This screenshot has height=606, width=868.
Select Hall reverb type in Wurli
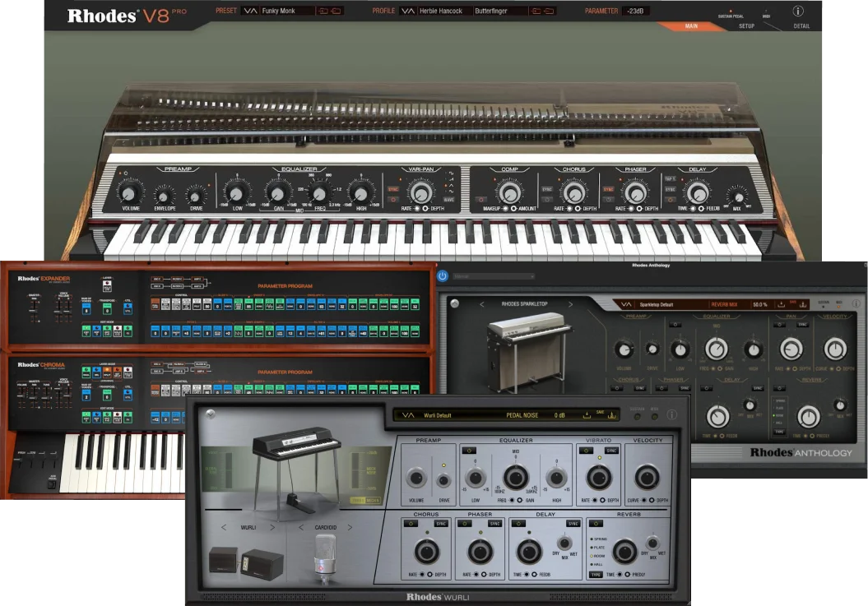pos(595,564)
